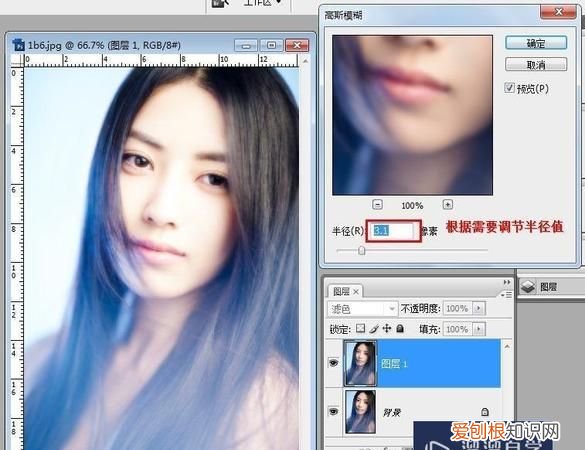The width and height of the screenshot is (585, 450).
Task: Click the blurred lips preview image in dialog
Action: tap(412, 115)
